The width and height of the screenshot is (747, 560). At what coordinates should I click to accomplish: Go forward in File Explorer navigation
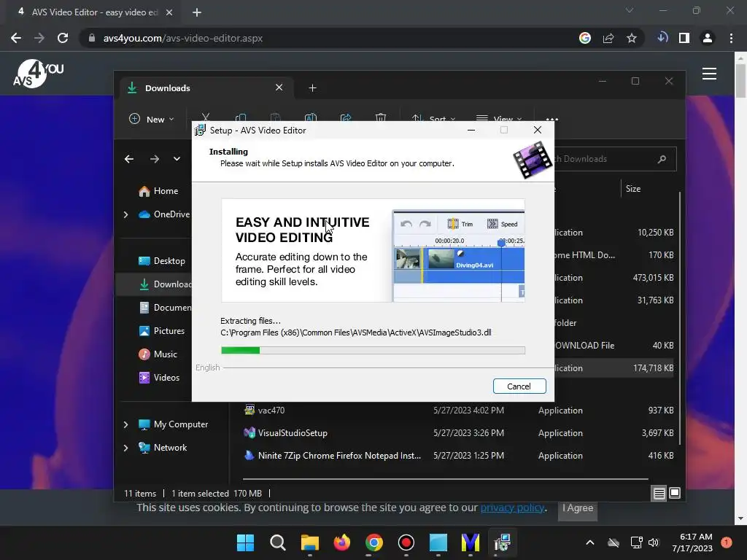pyautogui.click(x=155, y=159)
